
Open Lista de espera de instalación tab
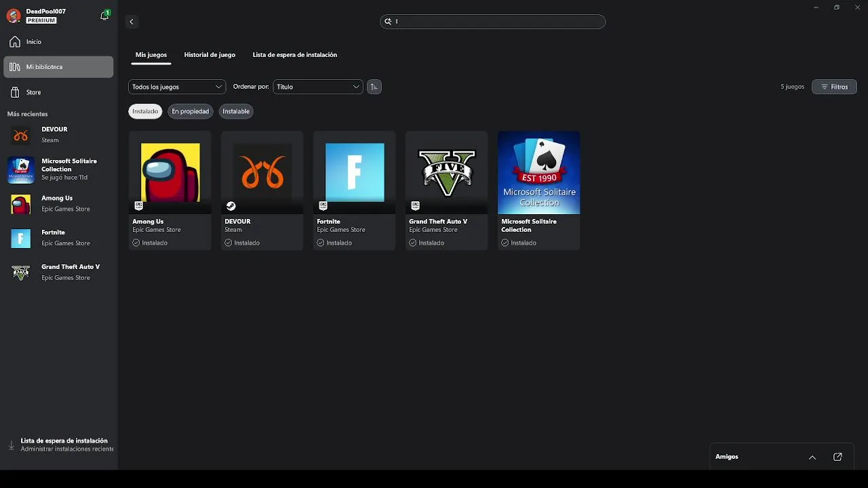coord(295,55)
